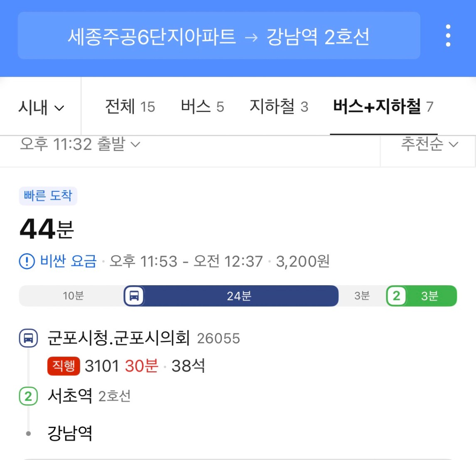Open the 추천순 sort order dropdown
Image resolution: width=476 pixels, height=460 pixels.
[x=429, y=144]
